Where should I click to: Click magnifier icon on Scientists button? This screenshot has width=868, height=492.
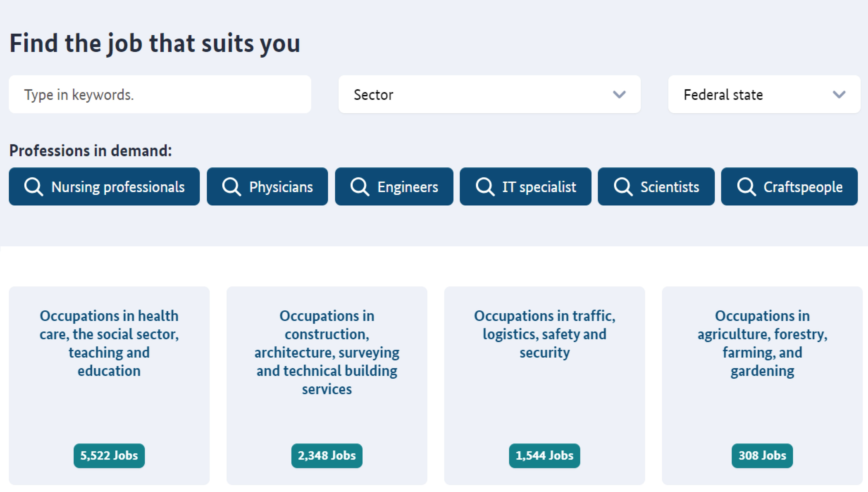point(623,186)
